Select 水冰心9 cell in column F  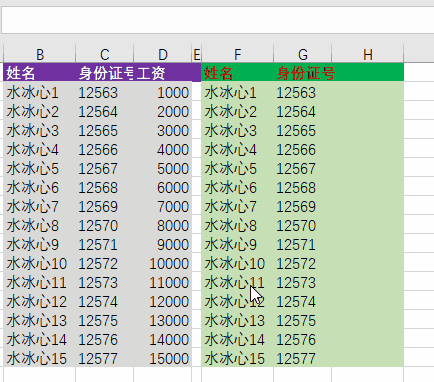tap(237, 244)
